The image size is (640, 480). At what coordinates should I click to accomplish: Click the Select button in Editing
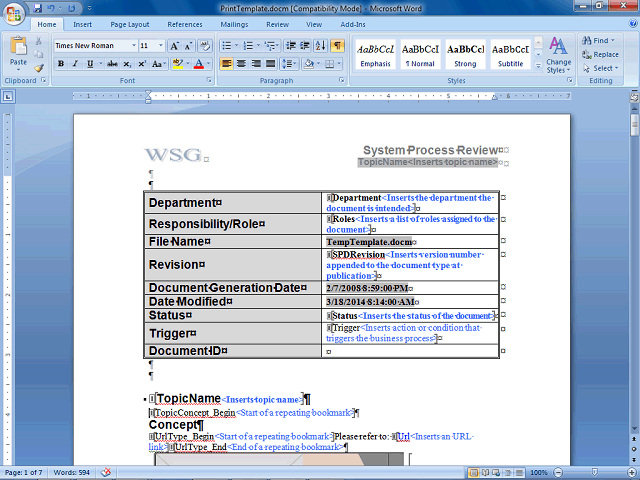pos(600,68)
